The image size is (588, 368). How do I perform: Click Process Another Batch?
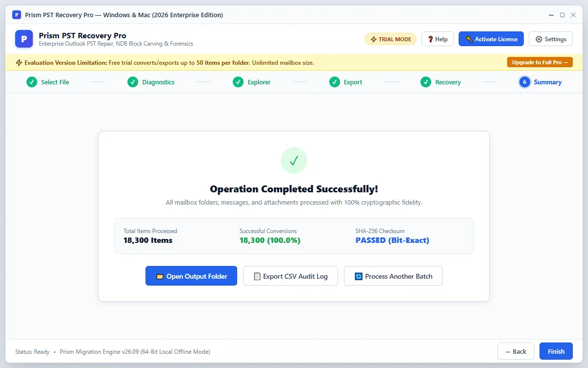[393, 276]
